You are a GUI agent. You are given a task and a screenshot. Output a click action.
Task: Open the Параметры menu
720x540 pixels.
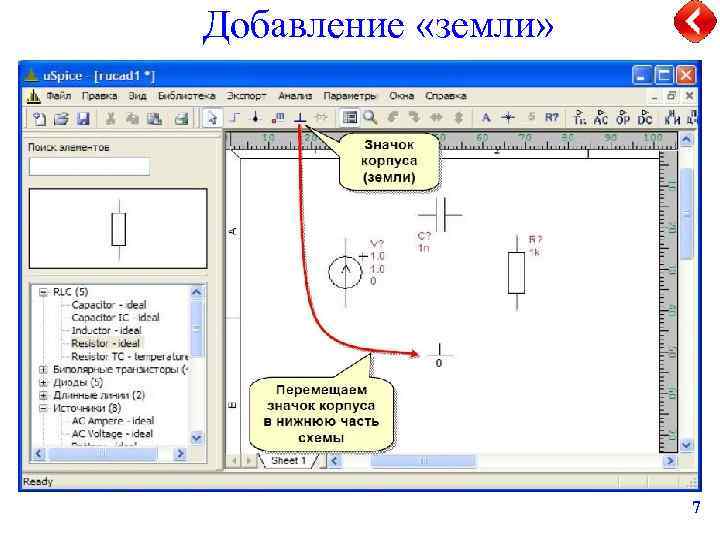[x=350, y=96]
